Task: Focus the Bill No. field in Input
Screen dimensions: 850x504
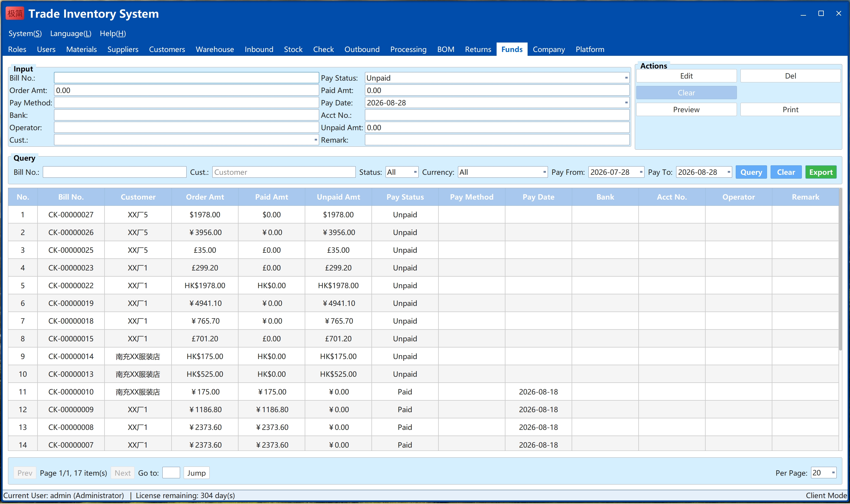Action: [x=186, y=78]
